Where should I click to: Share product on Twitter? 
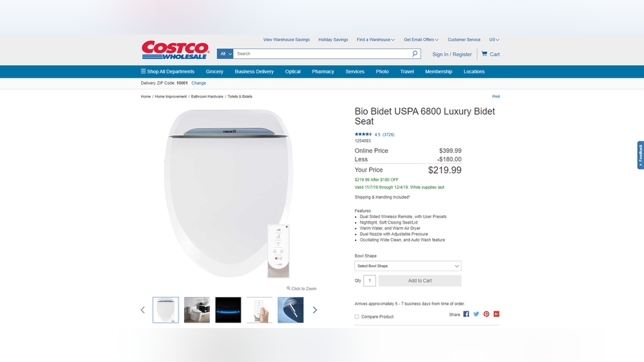click(476, 314)
